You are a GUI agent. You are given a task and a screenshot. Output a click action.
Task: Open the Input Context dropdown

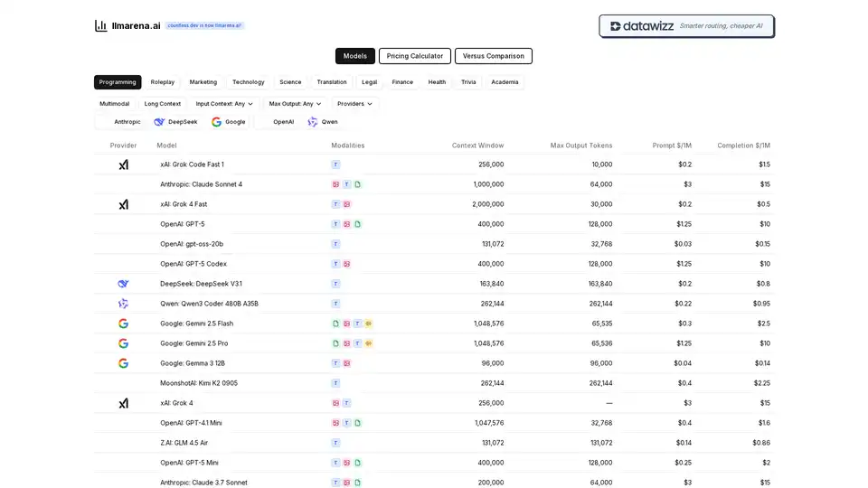(224, 104)
